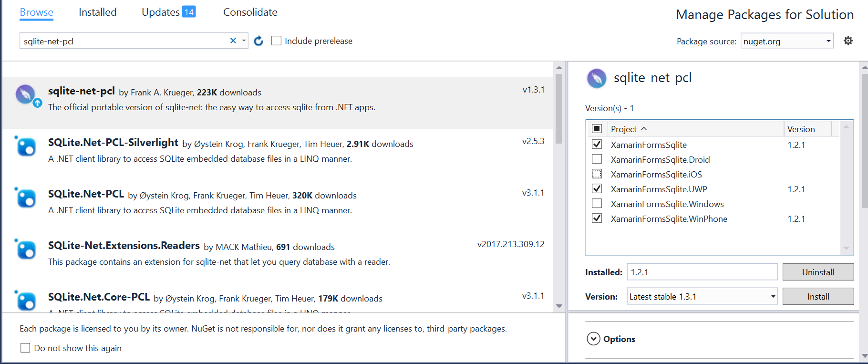Viewport: 868px width, 364px height.
Task: Select the SQLite.Net-PCL-Silverlight package title
Action: (113, 142)
